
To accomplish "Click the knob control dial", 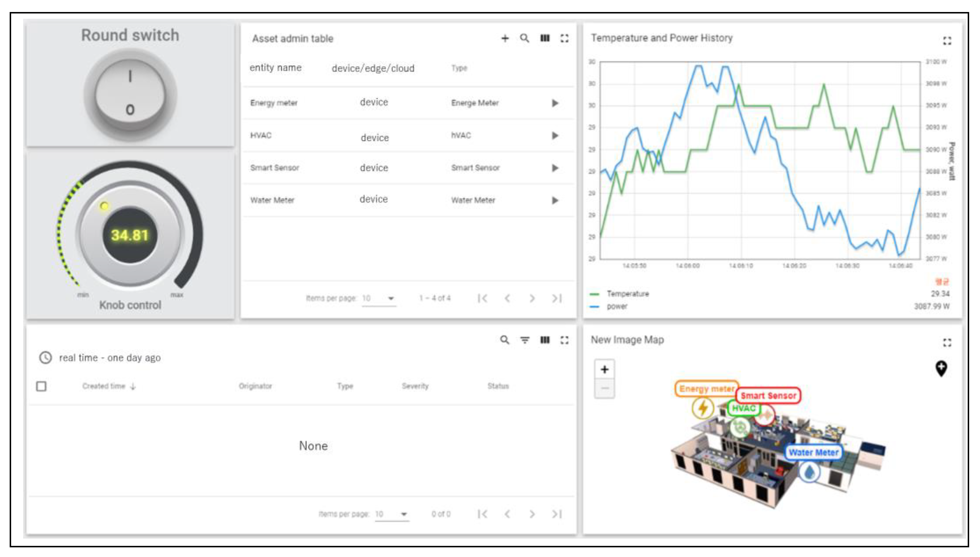I will tap(130, 234).
